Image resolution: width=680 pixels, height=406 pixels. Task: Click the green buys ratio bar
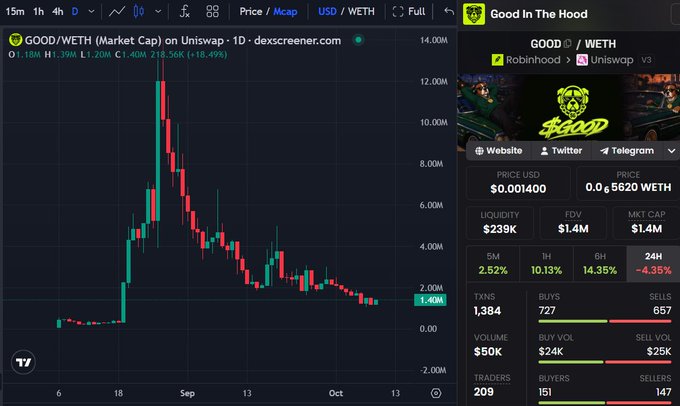573,321
